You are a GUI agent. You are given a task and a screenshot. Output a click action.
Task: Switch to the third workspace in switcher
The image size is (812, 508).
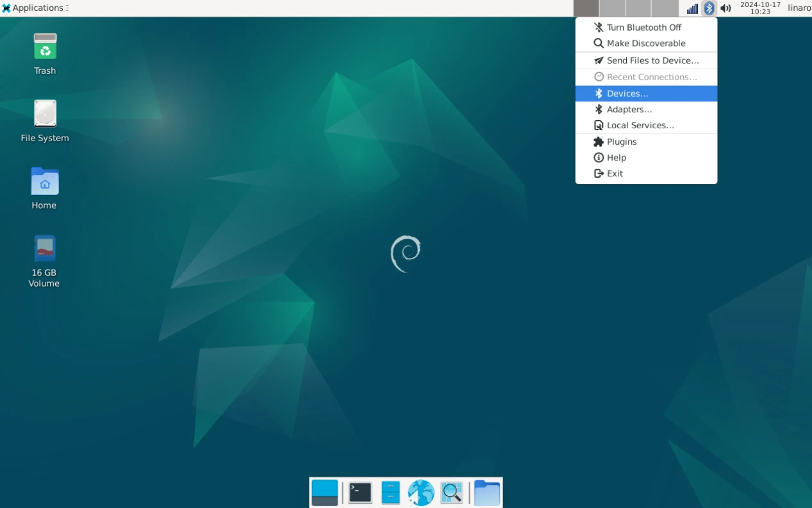tap(638, 8)
